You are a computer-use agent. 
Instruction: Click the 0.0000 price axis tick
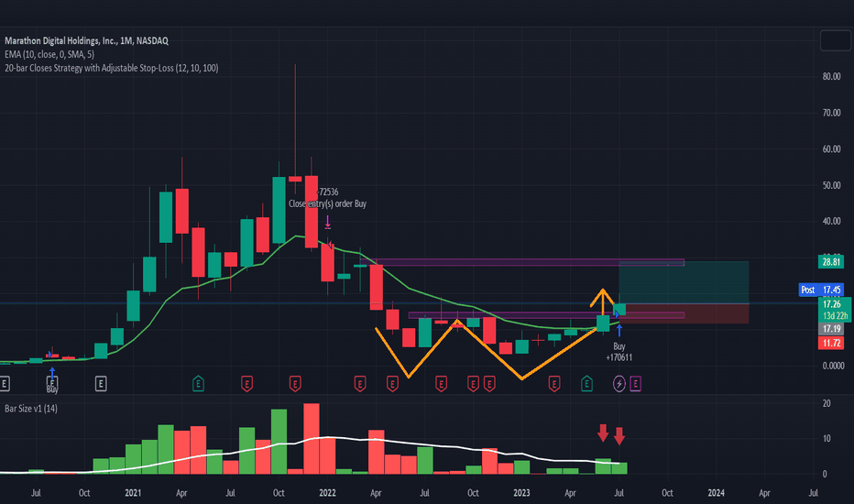[x=833, y=366]
